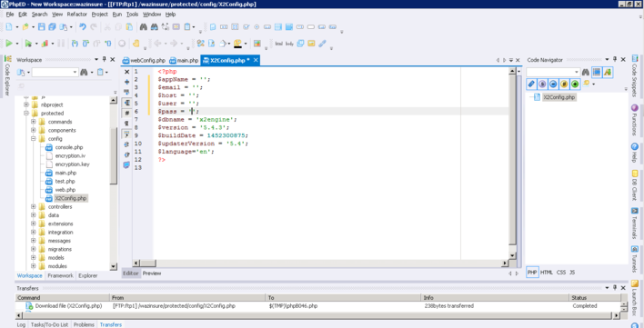Click the Debug run icon with green arrow
Image resolution: width=644 pixels, height=328 pixels.
click(x=28, y=43)
